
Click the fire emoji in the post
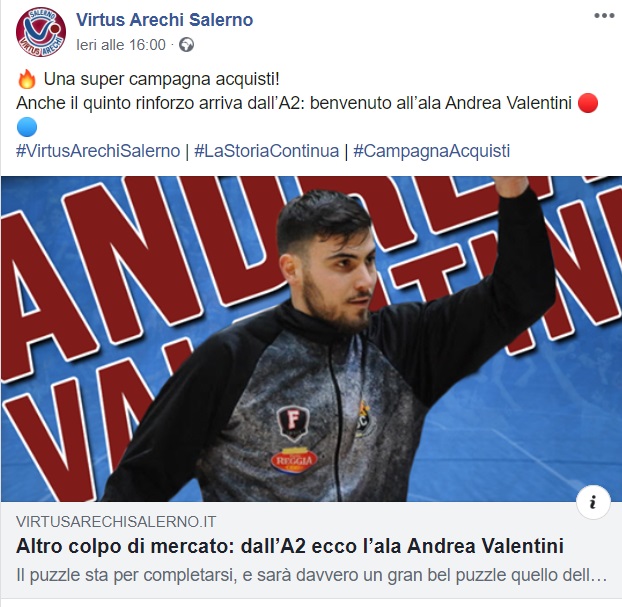[x=27, y=79]
